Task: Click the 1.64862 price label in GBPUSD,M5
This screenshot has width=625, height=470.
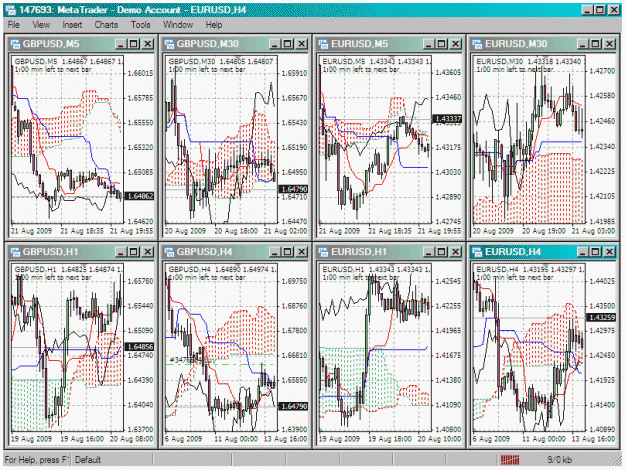Action: pos(140,196)
